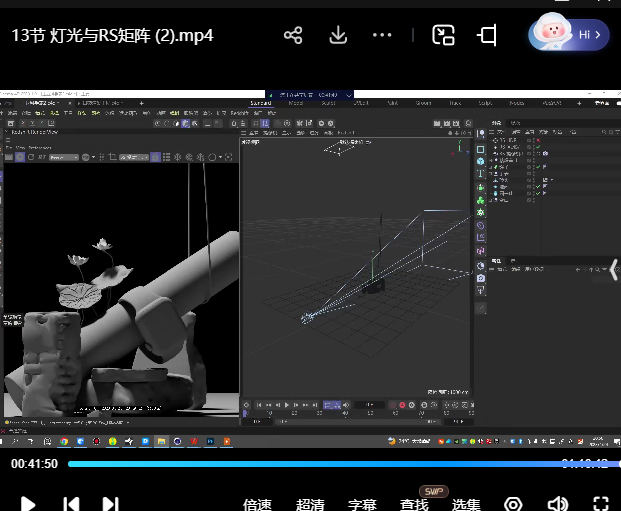621x511 pixels.
Task: Click the 查找 search button
Action: tap(414, 504)
